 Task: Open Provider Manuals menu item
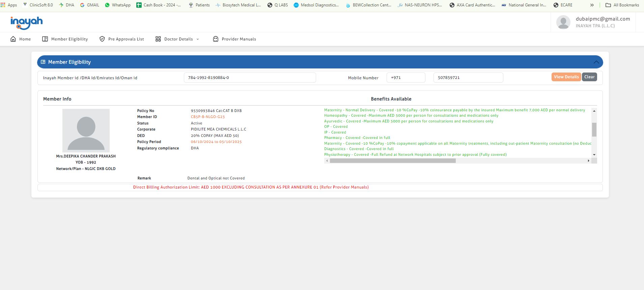(x=239, y=39)
